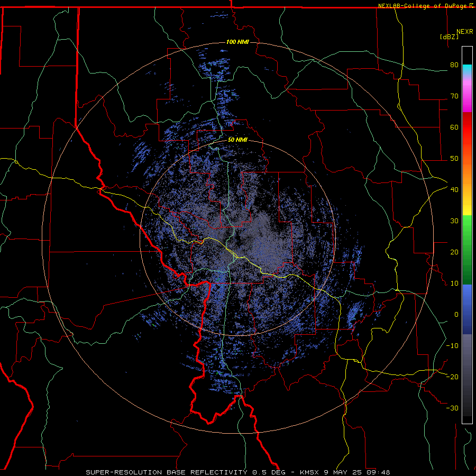Viewport: 476px width, 476px height.
Task: Click the 50 value on dBZ scale
Action: [454, 159]
